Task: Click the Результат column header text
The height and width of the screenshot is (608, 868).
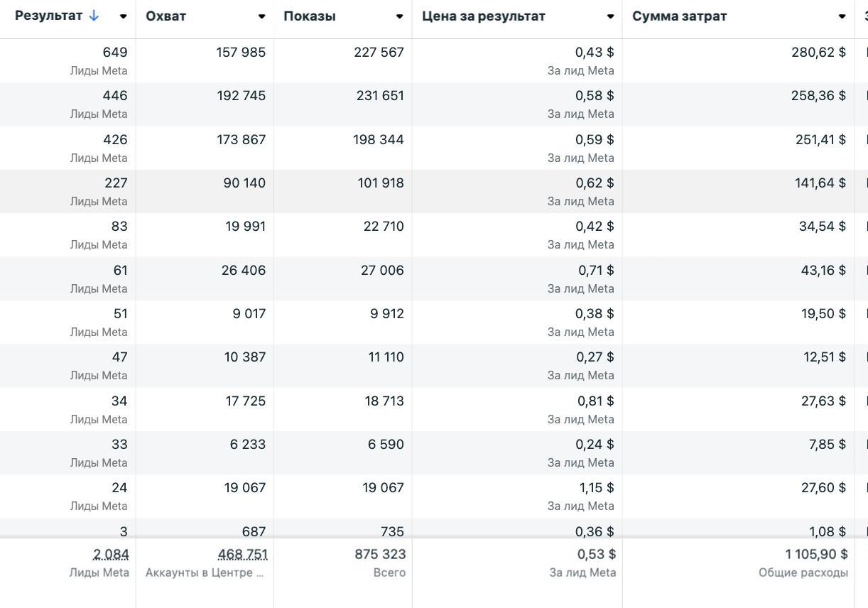Action: point(48,16)
